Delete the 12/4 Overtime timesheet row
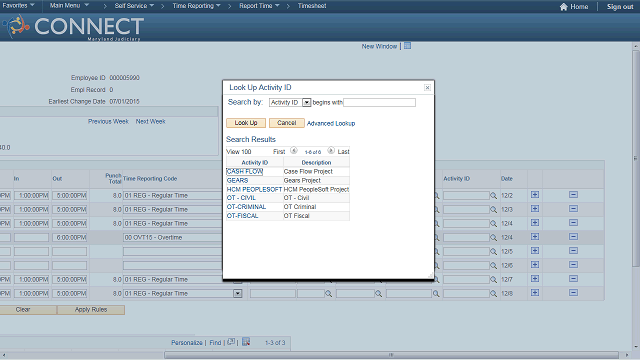 click(573, 237)
